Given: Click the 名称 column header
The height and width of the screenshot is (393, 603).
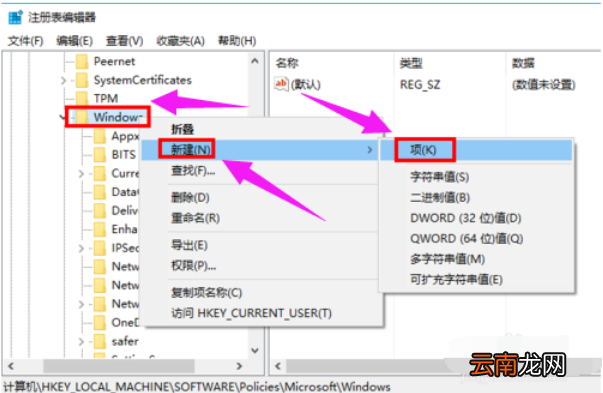Looking at the screenshot, I should tap(287, 63).
